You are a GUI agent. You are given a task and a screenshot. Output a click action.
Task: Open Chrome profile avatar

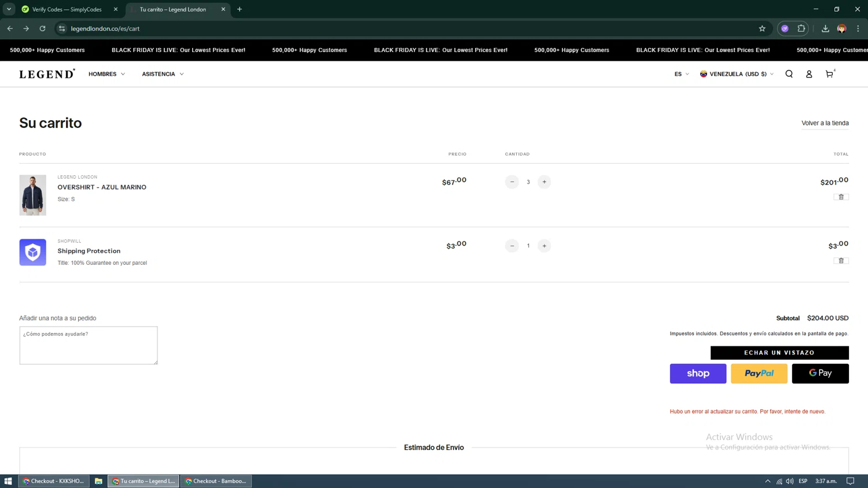[842, 28]
